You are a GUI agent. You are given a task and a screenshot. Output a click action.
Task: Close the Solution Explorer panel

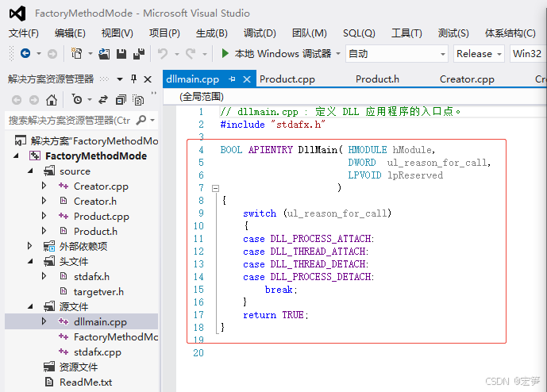148,79
